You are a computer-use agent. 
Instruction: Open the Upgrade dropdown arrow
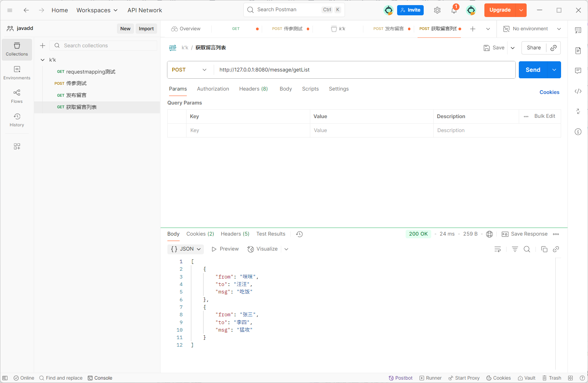pyautogui.click(x=521, y=10)
